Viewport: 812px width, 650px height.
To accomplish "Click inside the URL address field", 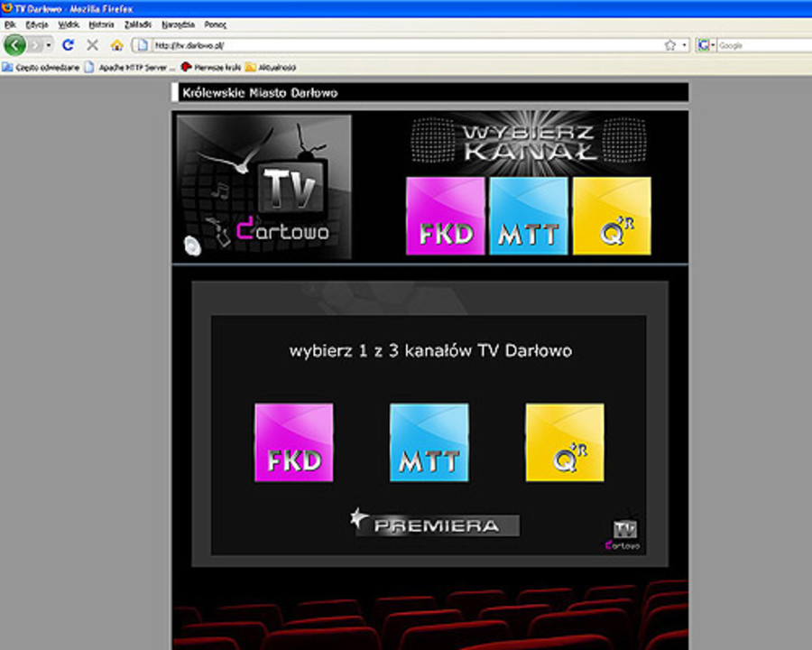I will pyautogui.click(x=397, y=45).
